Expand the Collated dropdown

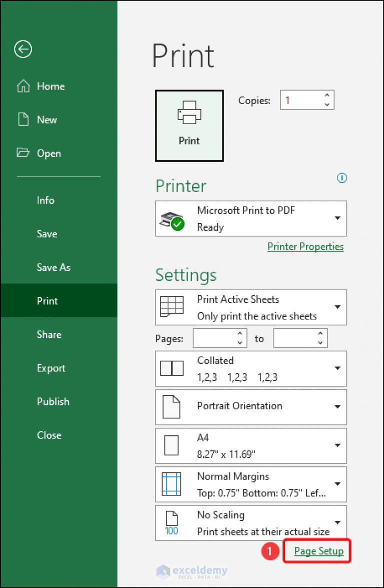pyautogui.click(x=251, y=369)
